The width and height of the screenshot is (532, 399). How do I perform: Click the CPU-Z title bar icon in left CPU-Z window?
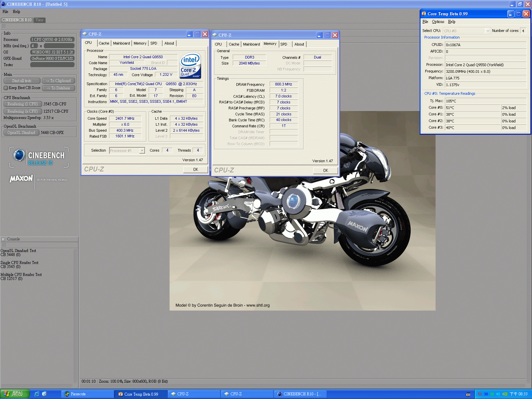click(85, 34)
